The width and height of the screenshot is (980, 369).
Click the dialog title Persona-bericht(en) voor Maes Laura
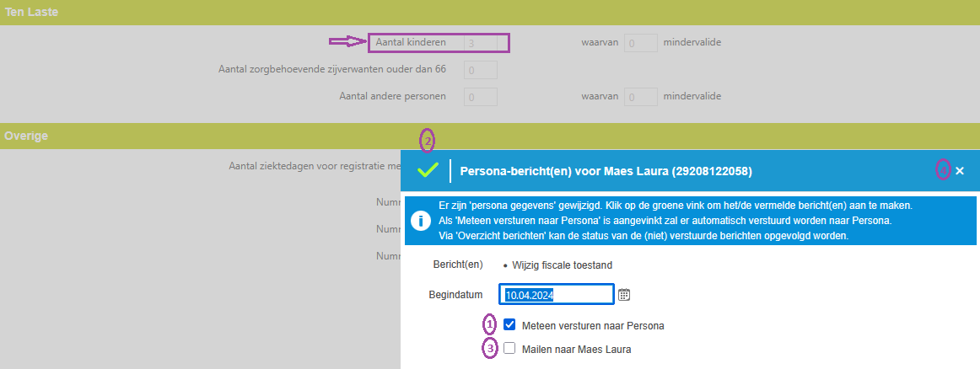pyautogui.click(x=606, y=171)
